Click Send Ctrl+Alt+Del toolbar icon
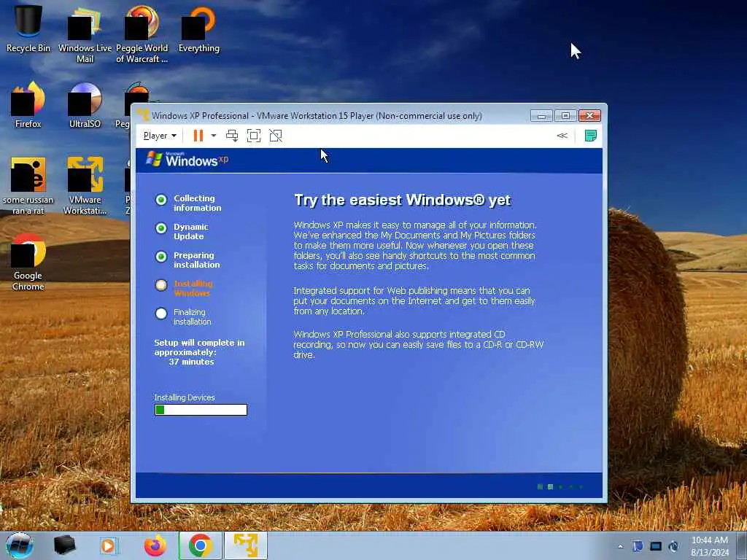The height and width of the screenshot is (560, 747). pyautogui.click(x=232, y=136)
